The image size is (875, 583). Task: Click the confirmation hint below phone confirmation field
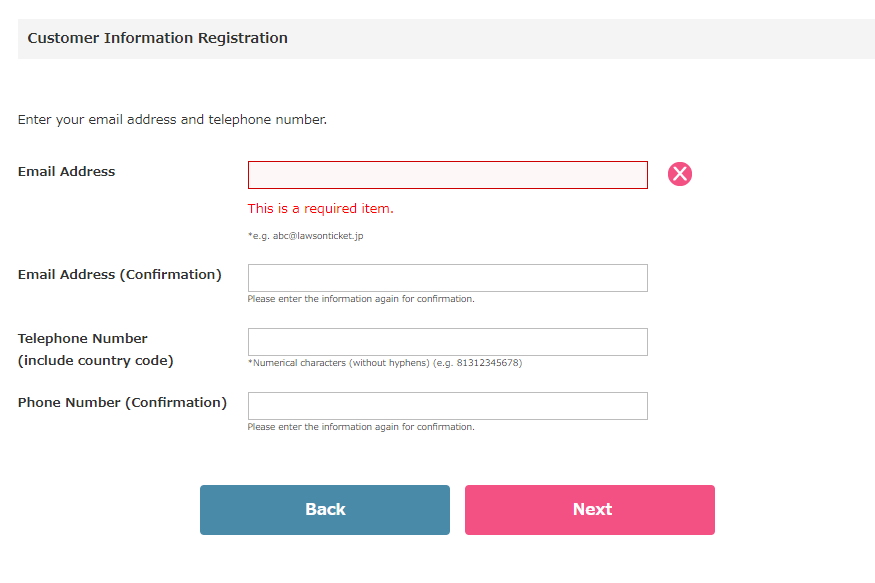tap(361, 427)
